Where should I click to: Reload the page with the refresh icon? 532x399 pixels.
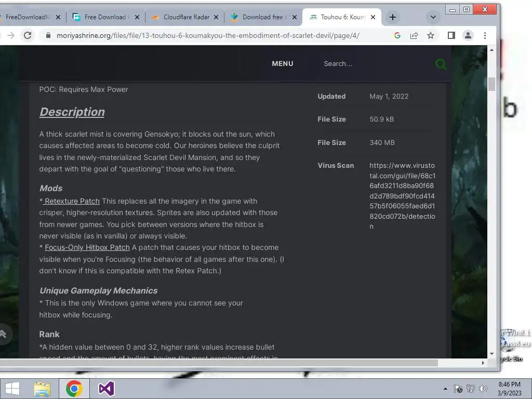pyautogui.click(x=28, y=35)
